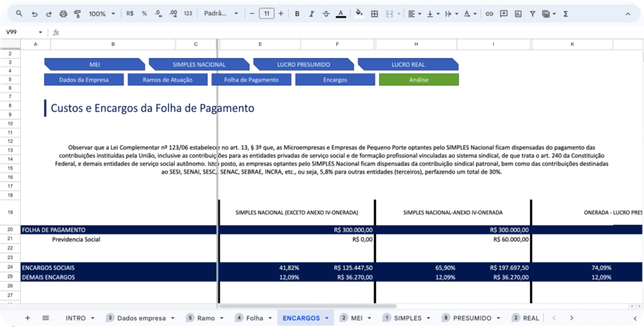Open the font family dropdown
Viewport: 644px width, 328px height.
(x=221, y=14)
